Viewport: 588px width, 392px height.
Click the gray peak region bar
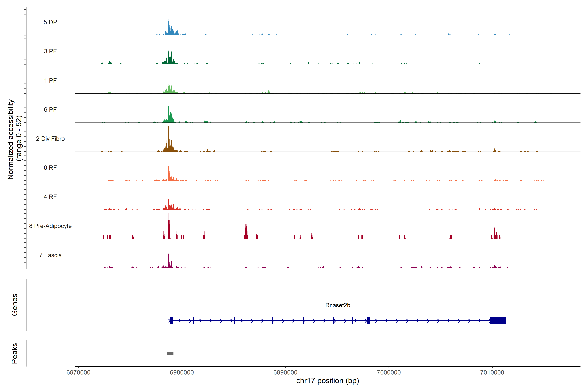170,353
